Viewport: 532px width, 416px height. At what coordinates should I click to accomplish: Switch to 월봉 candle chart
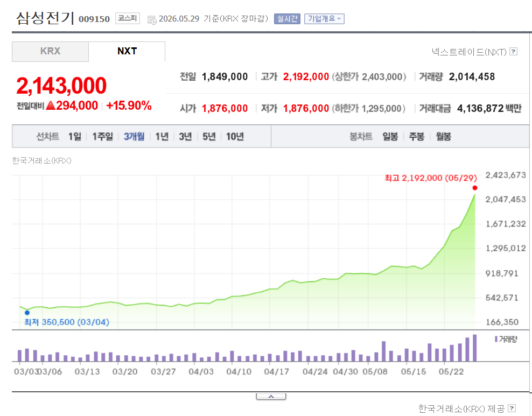(444, 136)
